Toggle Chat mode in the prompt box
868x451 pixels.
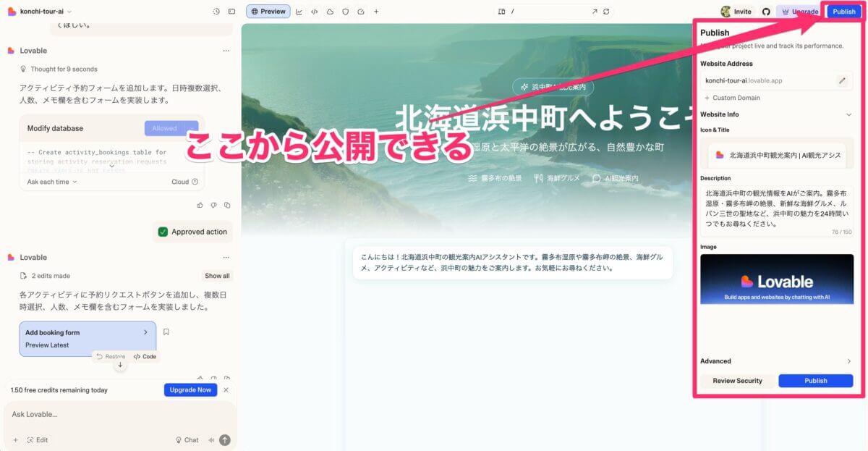pos(187,439)
